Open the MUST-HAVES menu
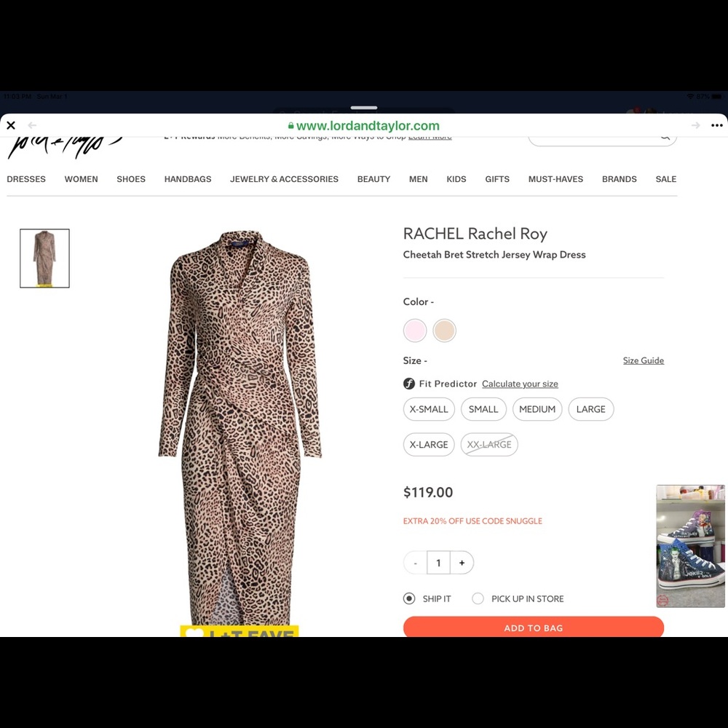Image resolution: width=728 pixels, height=728 pixels. (x=555, y=179)
